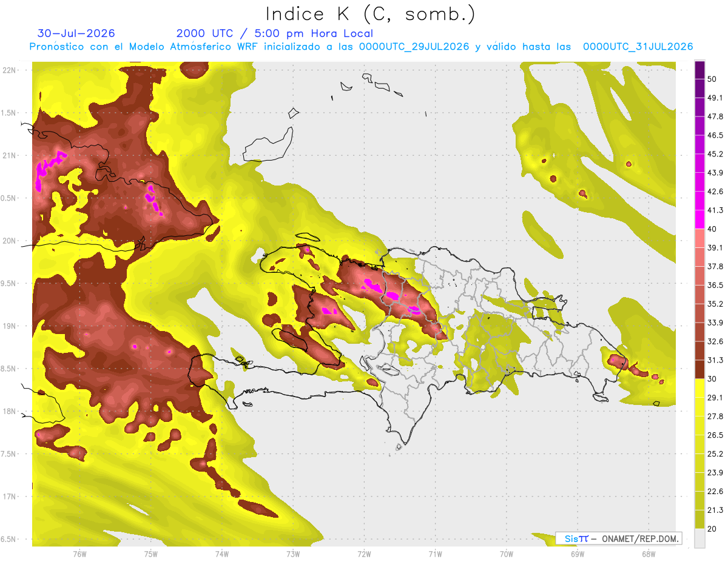This screenshot has width=728, height=562.
Task: Click the "ONAMET/REP.DOM." label
Action: (x=640, y=538)
